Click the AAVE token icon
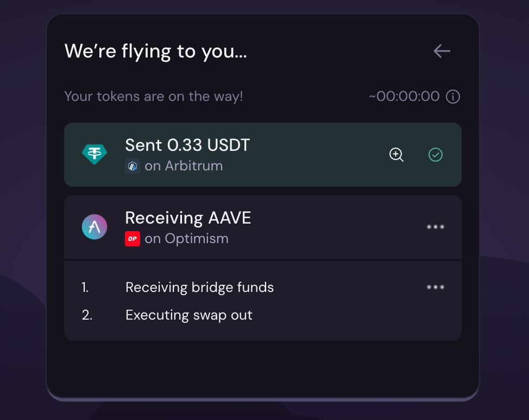 click(x=95, y=227)
